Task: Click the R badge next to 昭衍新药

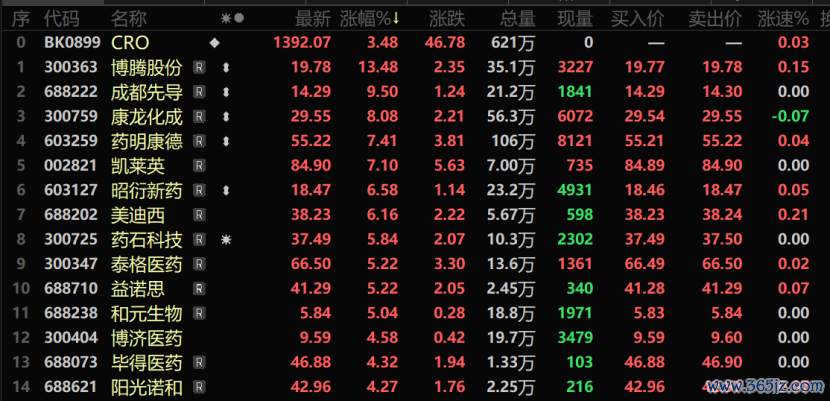Action: 199,190
